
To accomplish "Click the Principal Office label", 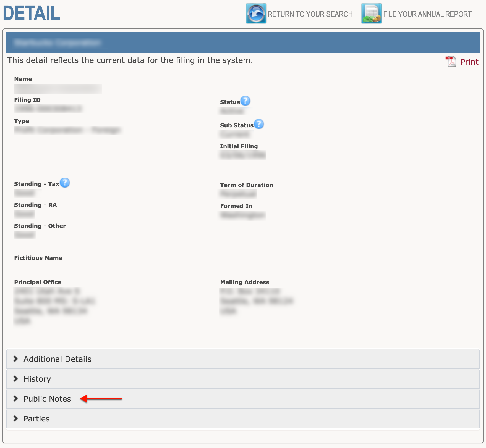I will point(38,282).
